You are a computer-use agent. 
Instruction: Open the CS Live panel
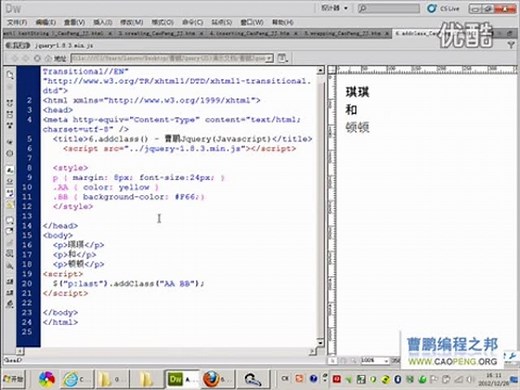coord(443,8)
